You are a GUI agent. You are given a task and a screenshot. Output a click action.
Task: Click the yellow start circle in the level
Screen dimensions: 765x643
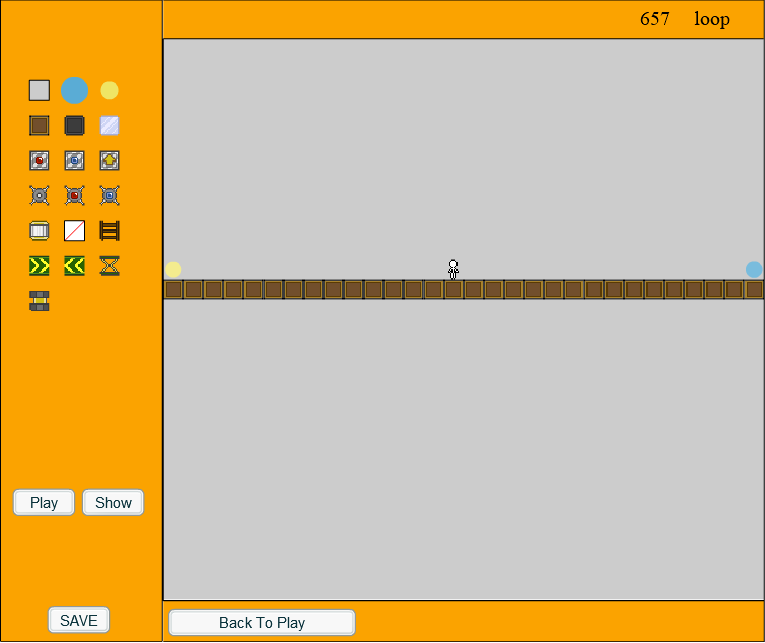click(x=173, y=269)
